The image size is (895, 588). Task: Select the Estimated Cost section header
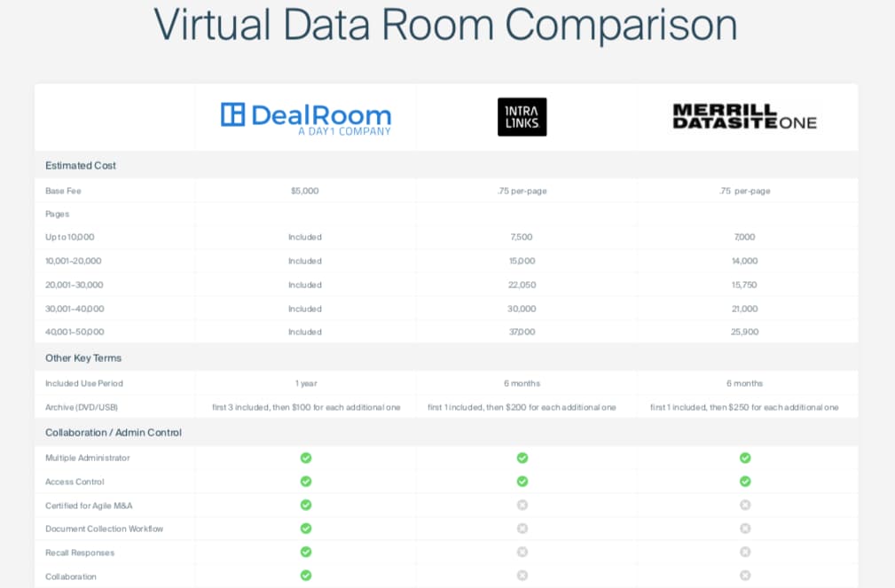81,166
